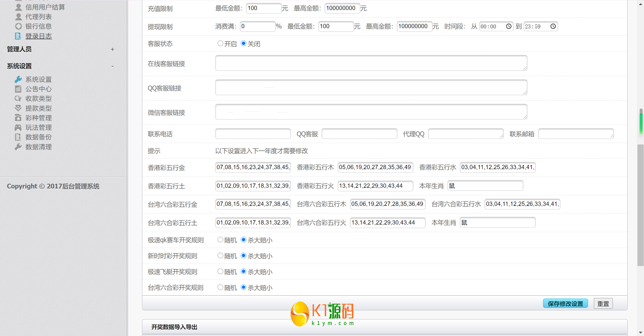Screen dimensions: 644x336
Task: Click the 重置 button
Action: coord(603,304)
